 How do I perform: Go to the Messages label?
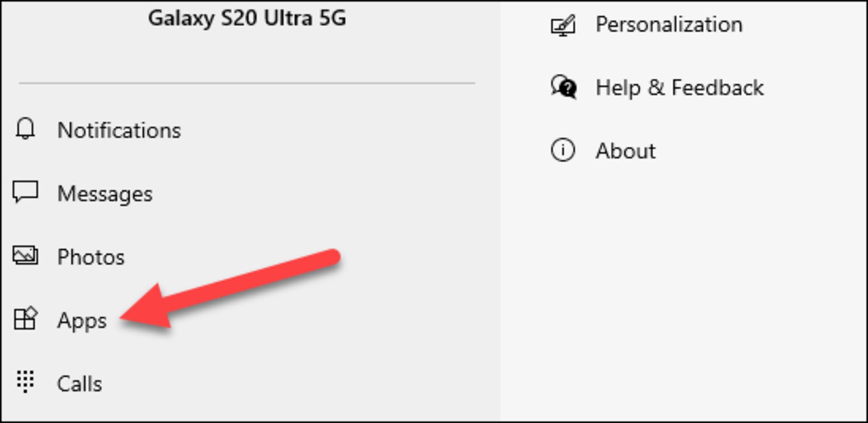coord(105,194)
